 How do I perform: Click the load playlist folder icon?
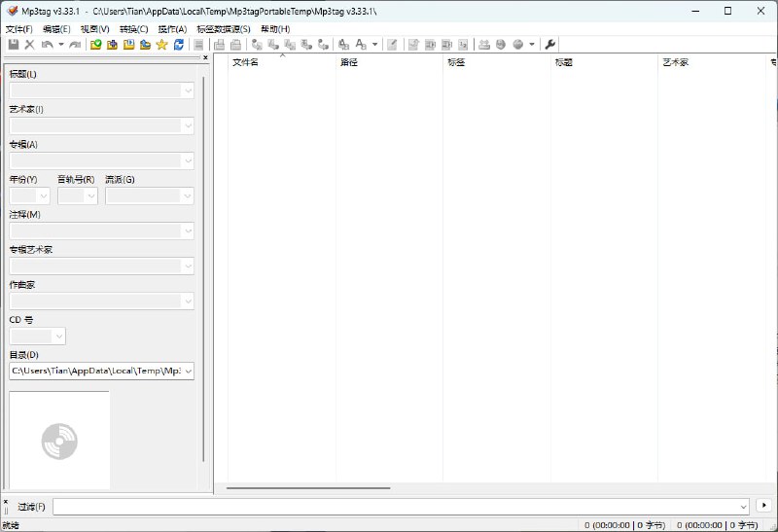click(x=129, y=45)
